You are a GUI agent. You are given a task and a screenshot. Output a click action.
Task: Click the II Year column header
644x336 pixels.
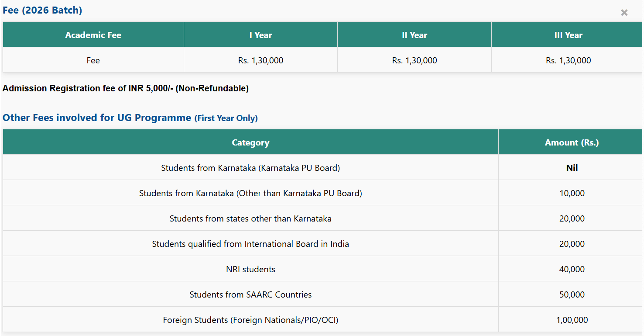pos(414,35)
